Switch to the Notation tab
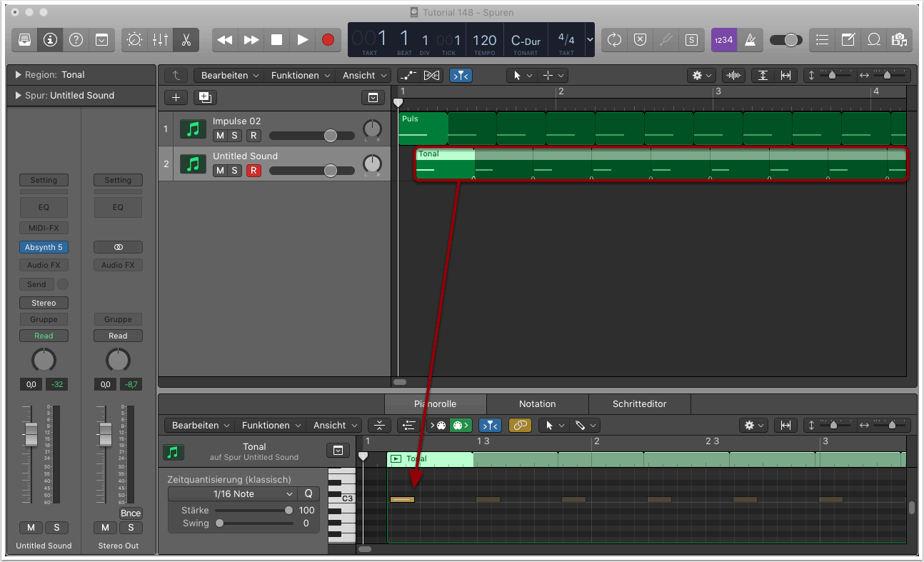The height and width of the screenshot is (562, 924). [537, 404]
